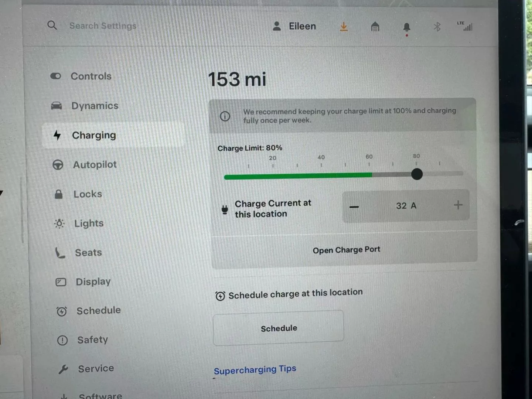Tap the HomeLink garage icon
Image resolution: width=532 pixels, height=399 pixels.
pos(375,27)
